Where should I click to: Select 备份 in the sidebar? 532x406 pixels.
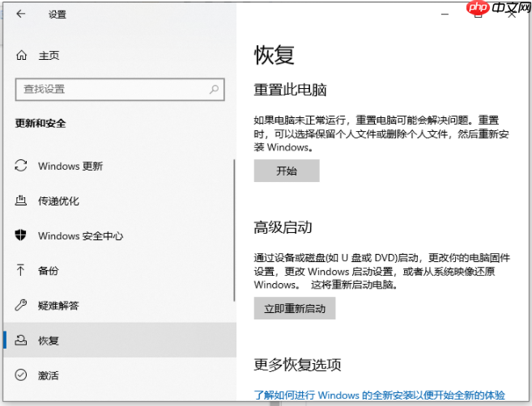click(118, 270)
